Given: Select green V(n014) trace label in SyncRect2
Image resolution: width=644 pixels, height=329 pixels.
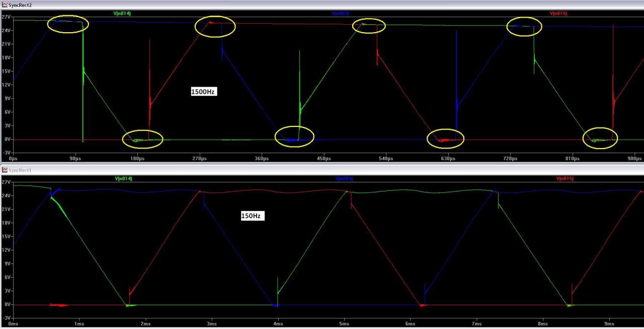Looking at the screenshot, I should [123, 13].
